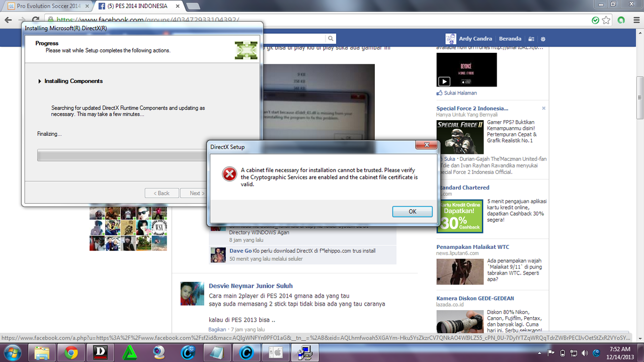Viewport: 644px width, 362px height.
Task: Open Desvie Neymar Junior Suluh profile
Action: pos(251,286)
